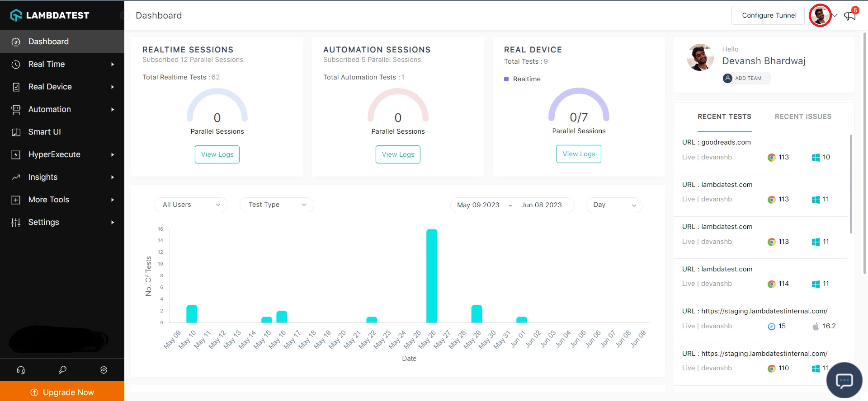Screen dimensions: 868x401
Task: Toggle the Realtime legend in Real Device
Action: tap(522, 79)
